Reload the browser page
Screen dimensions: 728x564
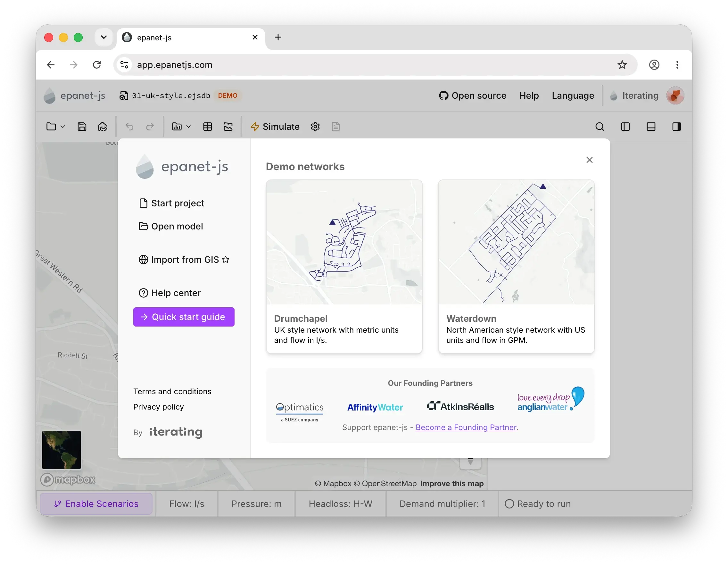tap(97, 65)
